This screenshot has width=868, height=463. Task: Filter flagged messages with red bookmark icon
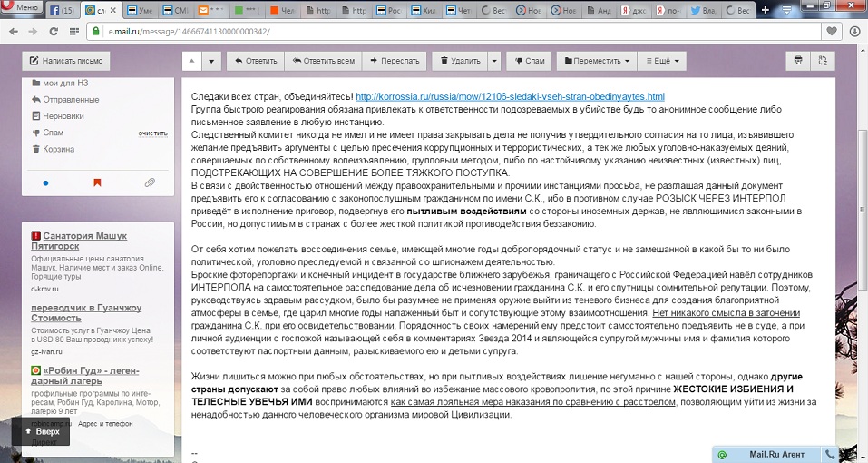pos(97,182)
